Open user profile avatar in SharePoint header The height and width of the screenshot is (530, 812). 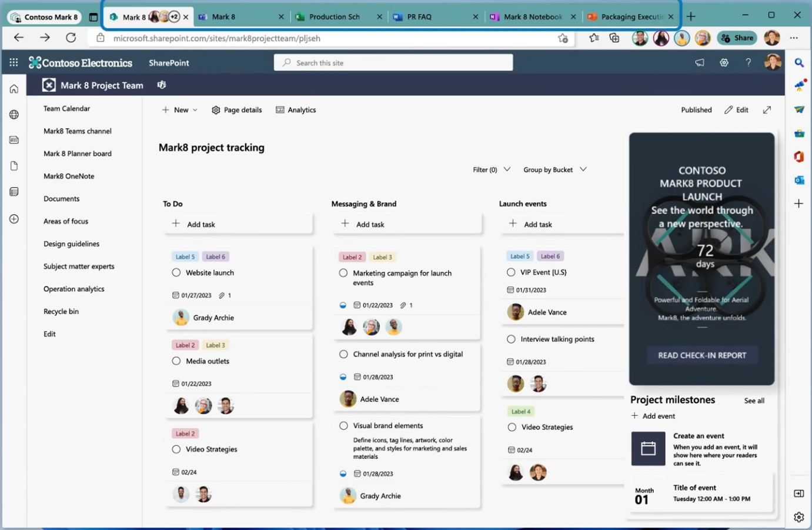point(773,62)
